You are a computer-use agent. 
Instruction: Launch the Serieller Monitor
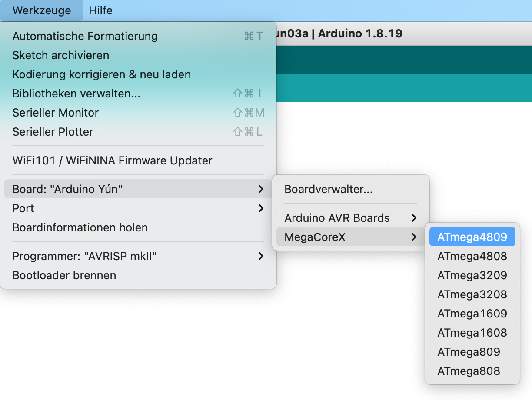click(x=138, y=113)
